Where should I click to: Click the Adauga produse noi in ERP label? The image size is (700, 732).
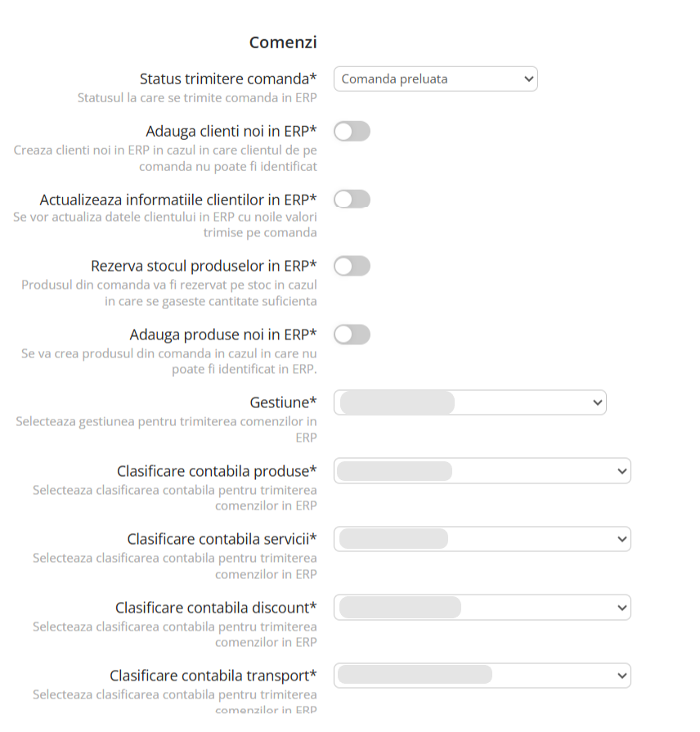point(223,335)
